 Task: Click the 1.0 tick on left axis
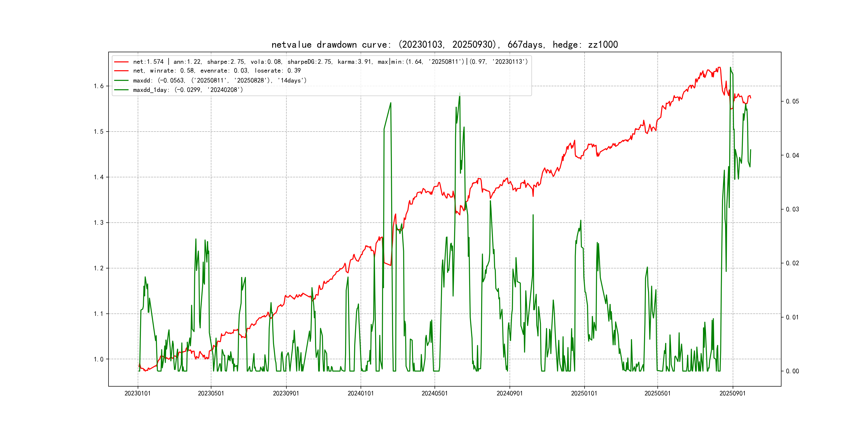tap(99, 359)
